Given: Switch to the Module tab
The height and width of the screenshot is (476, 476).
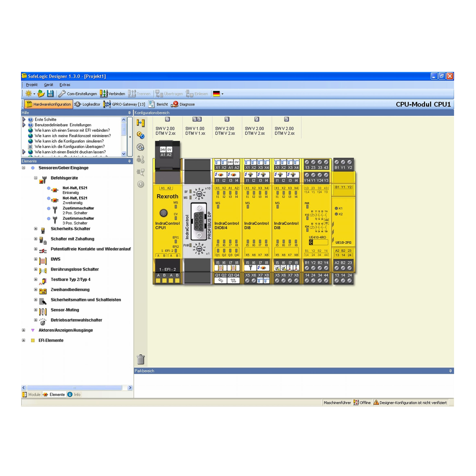Looking at the screenshot, I should [x=32, y=395].
